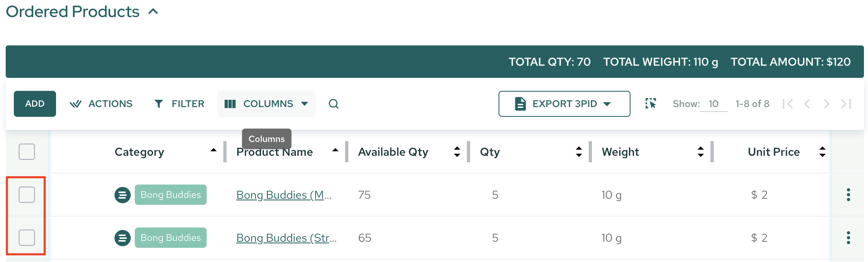Screen dimensions: 868x262
Task: Click the Weight column header
Action: [x=620, y=152]
